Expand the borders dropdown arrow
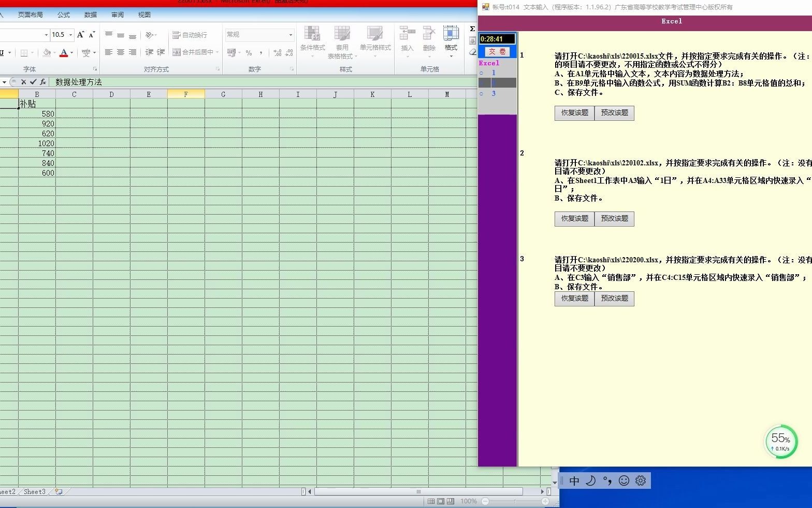Viewport: 812px width, 508px height. (32, 52)
